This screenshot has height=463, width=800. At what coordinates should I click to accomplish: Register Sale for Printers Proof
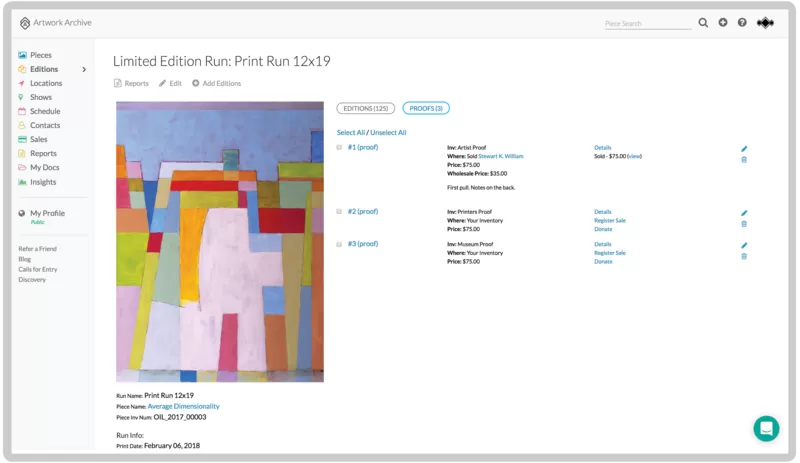click(x=610, y=221)
